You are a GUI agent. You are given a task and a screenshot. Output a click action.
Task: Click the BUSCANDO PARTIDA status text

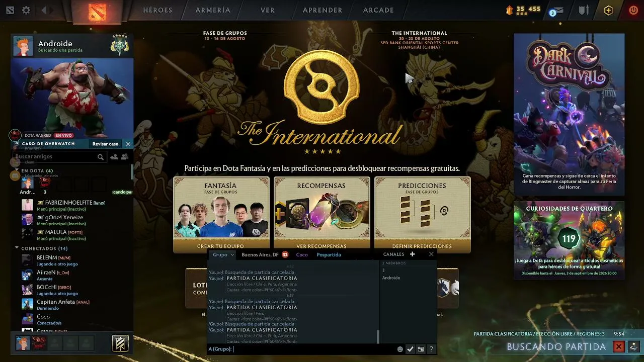[x=556, y=347]
